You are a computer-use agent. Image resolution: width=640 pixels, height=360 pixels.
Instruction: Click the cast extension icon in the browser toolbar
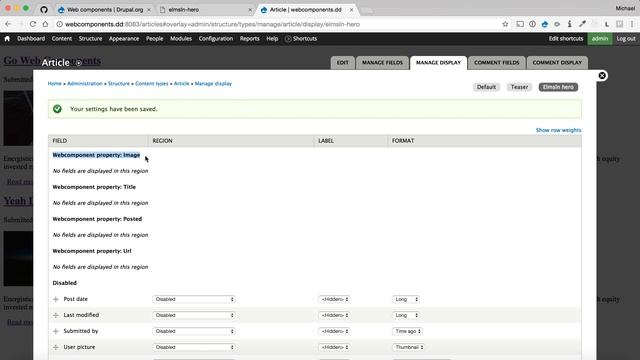tap(520, 24)
